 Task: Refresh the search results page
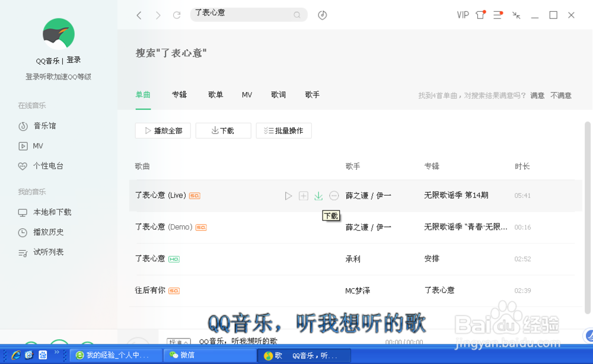[177, 15]
